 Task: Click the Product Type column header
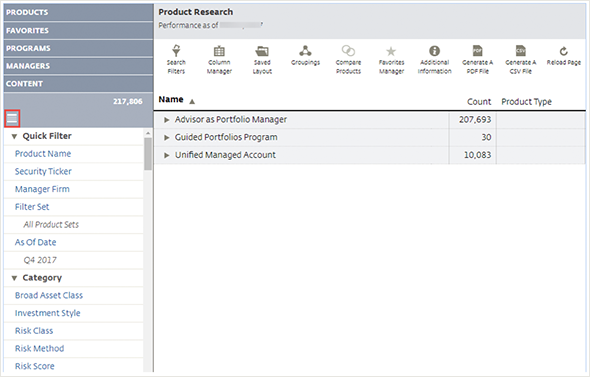pyautogui.click(x=526, y=102)
